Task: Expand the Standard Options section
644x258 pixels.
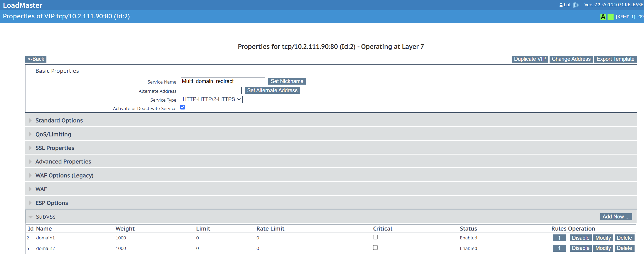Action: tap(331, 120)
